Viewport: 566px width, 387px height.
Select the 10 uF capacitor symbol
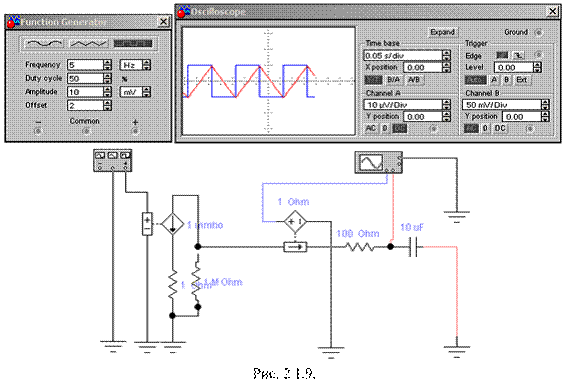(414, 247)
